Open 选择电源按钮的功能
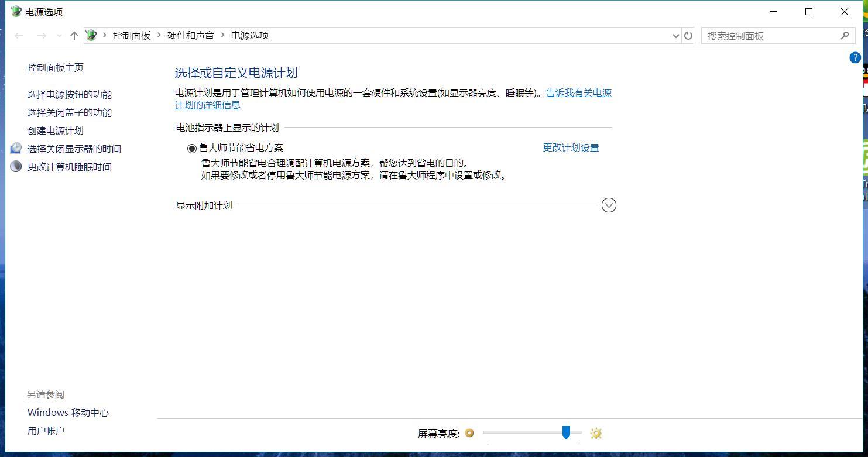868x457 pixels. (70, 94)
